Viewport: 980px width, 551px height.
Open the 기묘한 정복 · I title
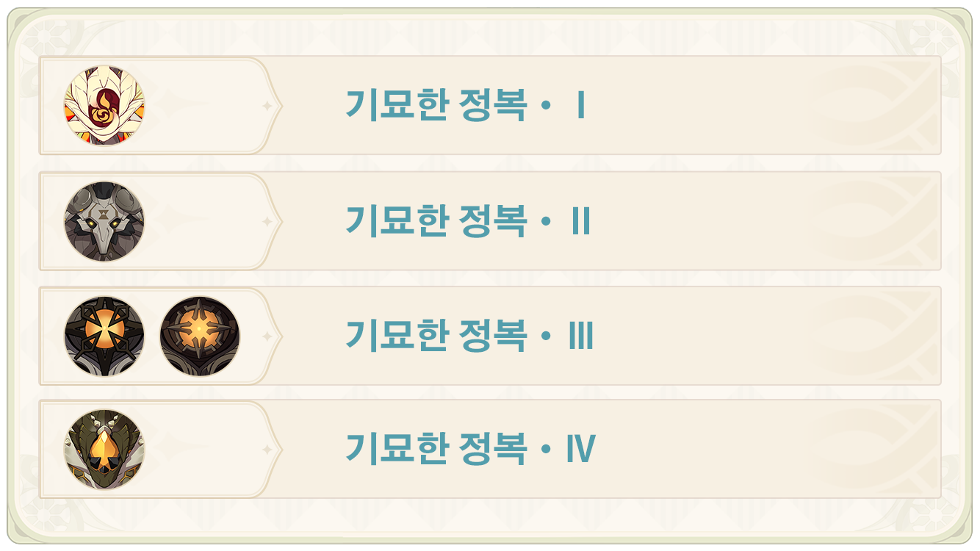(466, 106)
